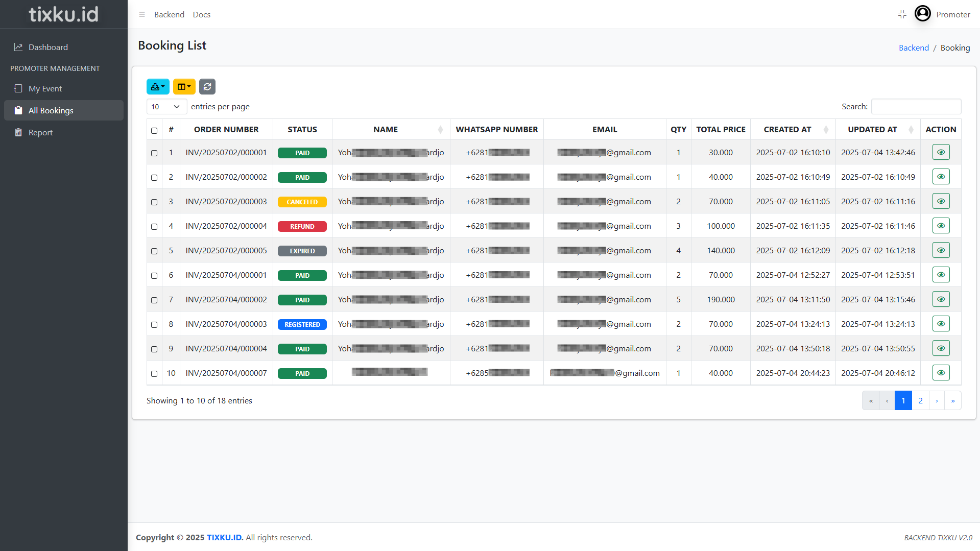The image size is (980, 551).
Task: View details of refunded order INV/20250702/000004
Action: tap(941, 226)
